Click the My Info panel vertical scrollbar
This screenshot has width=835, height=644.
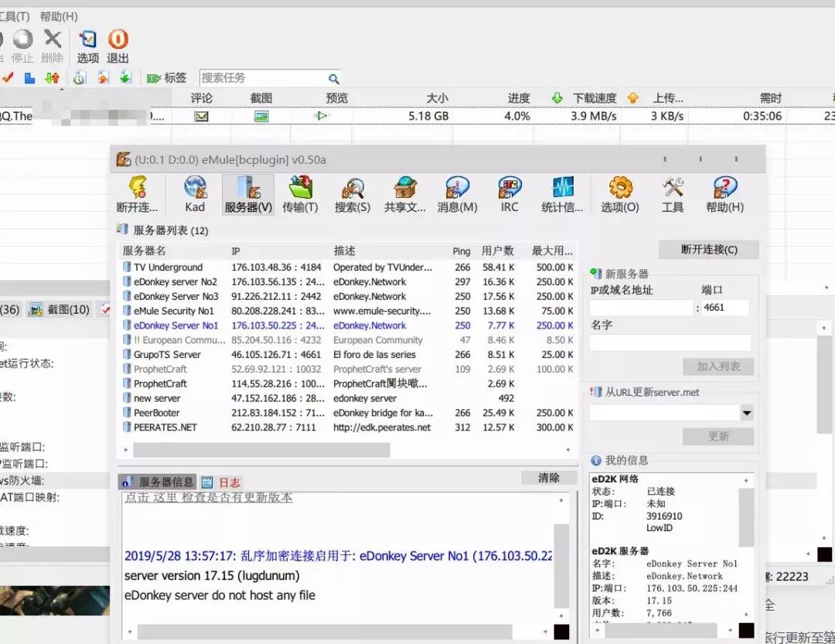click(747, 517)
